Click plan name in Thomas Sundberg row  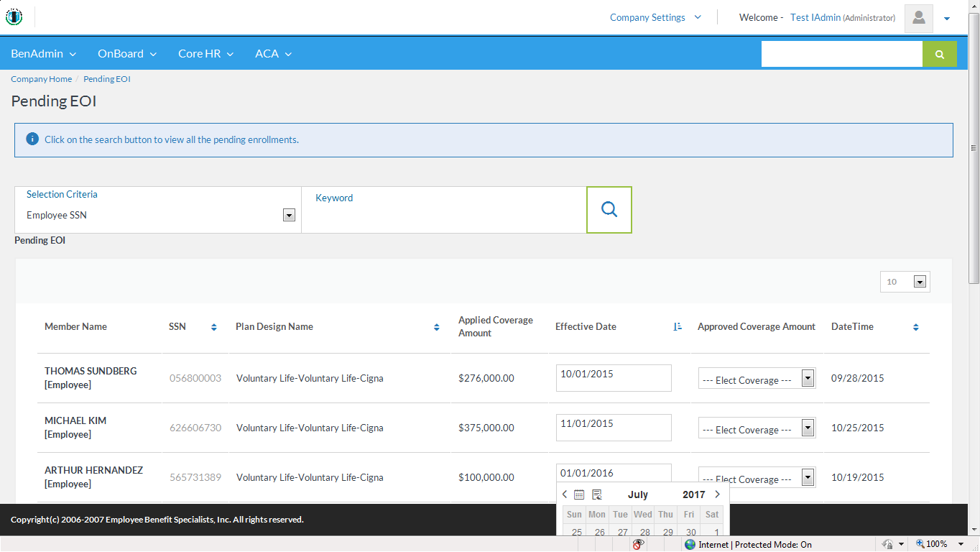310,378
